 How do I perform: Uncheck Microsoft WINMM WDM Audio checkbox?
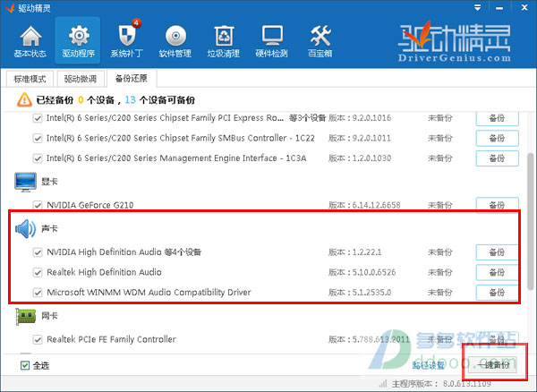click(x=38, y=293)
